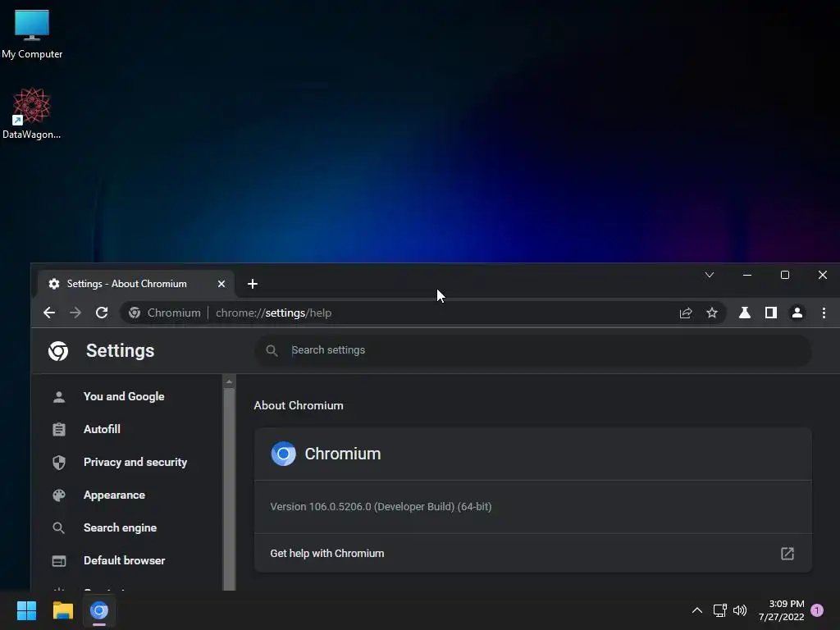Screen dimensions: 840x630
Task: Click the magnifier icon beside Search engine
Action: coord(59,527)
